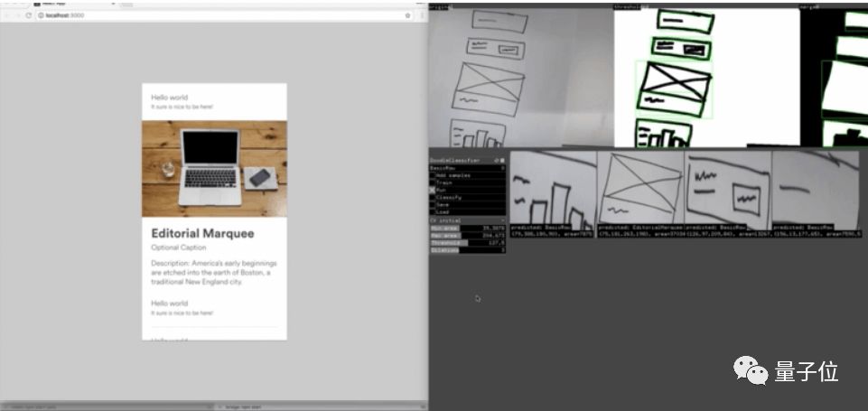This screenshot has width=868, height=411.
Task: Uncheck the Run checkbox
Action: point(433,190)
